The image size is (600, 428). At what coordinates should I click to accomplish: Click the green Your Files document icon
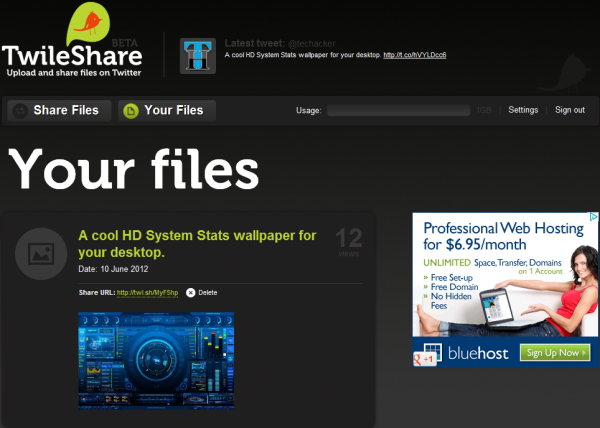point(130,111)
